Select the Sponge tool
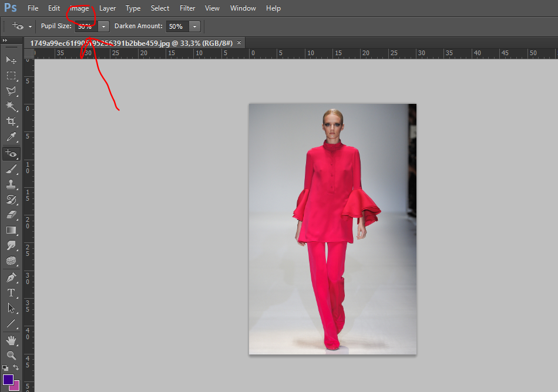The image size is (558, 392). click(11, 261)
